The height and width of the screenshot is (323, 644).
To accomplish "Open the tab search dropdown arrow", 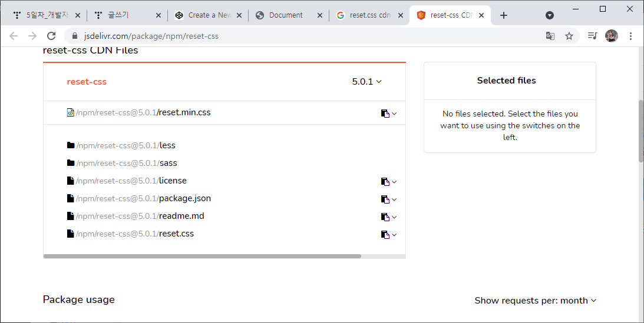I will pos(550,15).
